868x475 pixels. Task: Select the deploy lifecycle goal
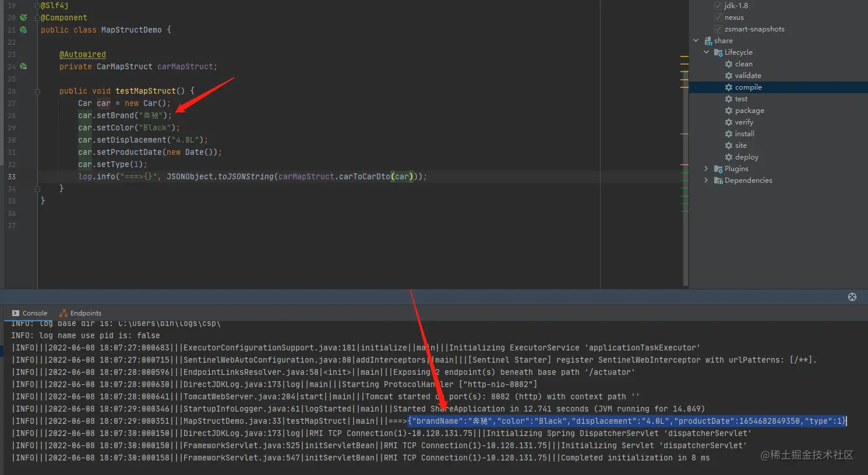coord(747,157)
